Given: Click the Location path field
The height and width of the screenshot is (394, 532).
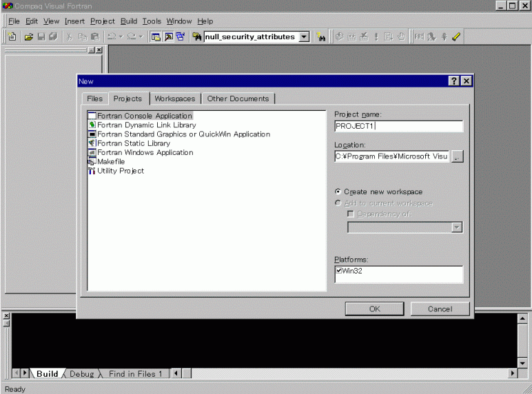Looking at the screenshot, I should [x=392, y=156].
